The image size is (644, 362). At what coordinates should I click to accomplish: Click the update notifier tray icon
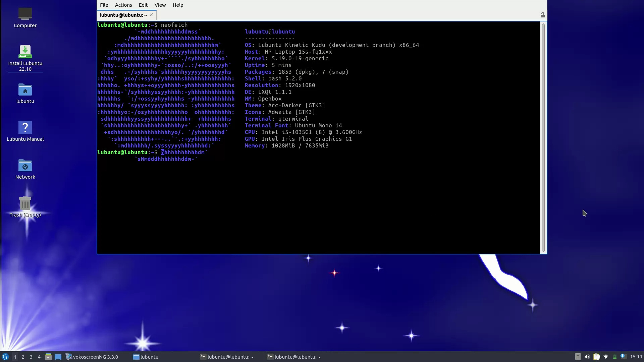(623, 356)
